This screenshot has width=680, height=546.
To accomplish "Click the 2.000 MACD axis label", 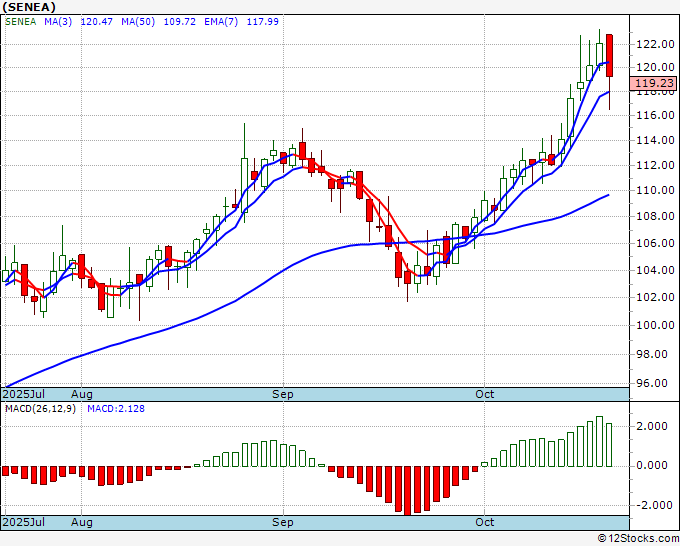I will pos(652,426).
